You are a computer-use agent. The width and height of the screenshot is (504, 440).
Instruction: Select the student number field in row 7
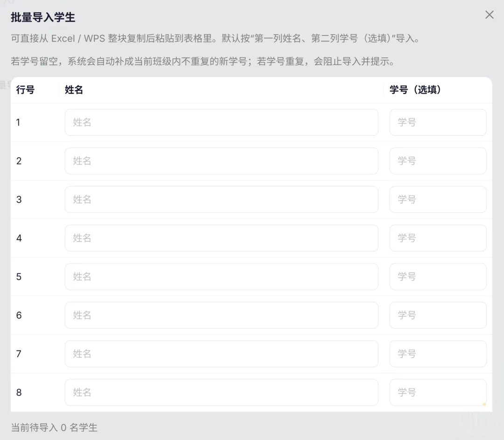[438, 354]
